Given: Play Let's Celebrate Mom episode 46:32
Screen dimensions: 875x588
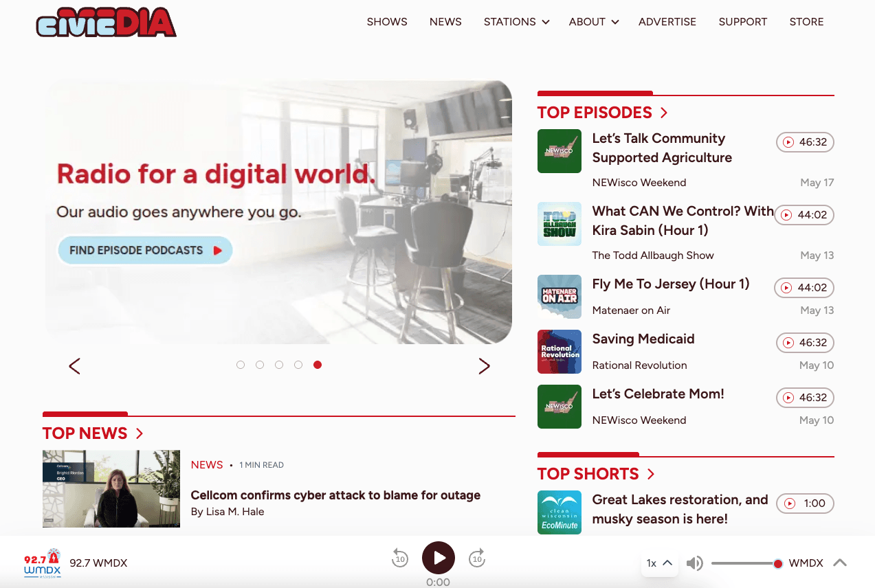Looking at the screenshot, I should coord(805,398).
